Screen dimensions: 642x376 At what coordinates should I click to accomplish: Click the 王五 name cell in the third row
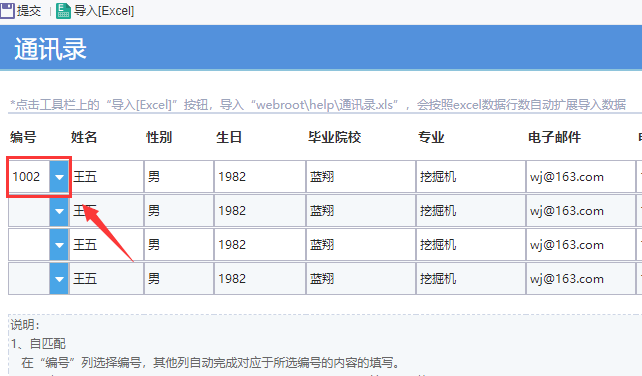(106, 245)
